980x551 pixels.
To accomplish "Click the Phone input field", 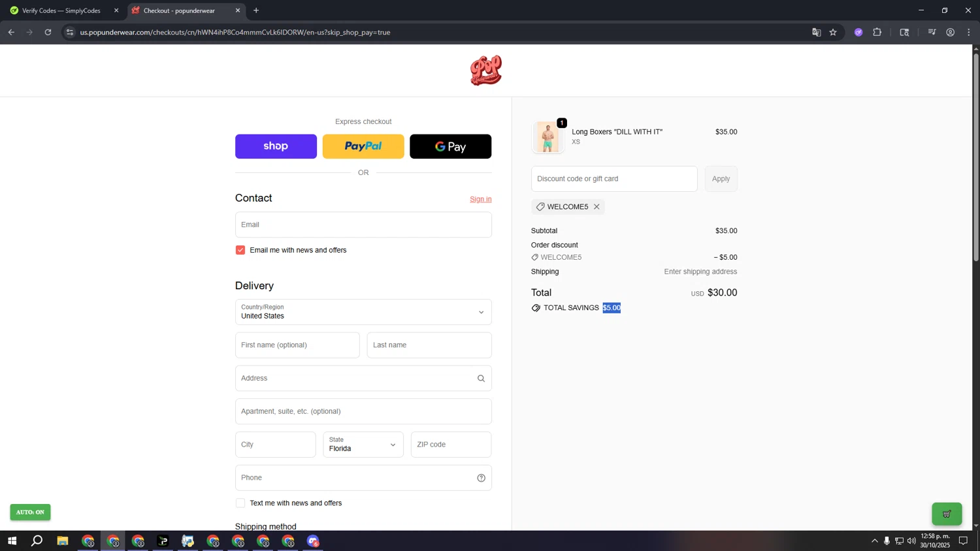I will [x=363, y=478].
